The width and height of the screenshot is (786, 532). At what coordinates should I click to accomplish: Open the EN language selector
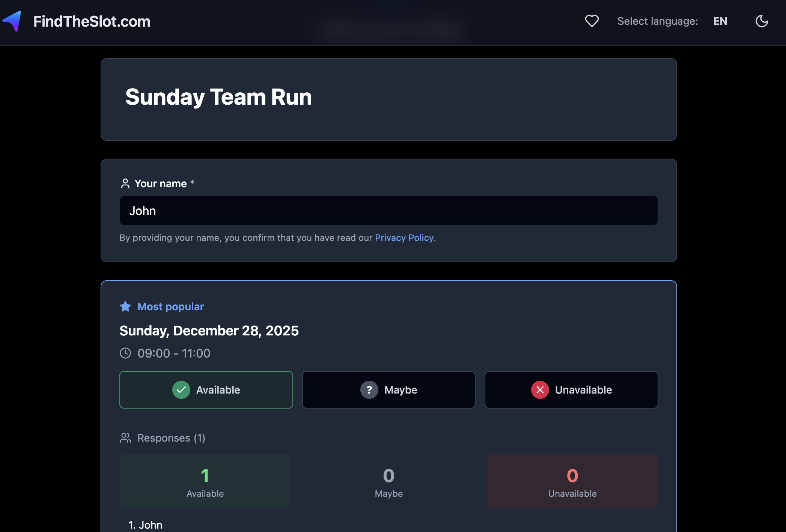(x=720, y=21)
